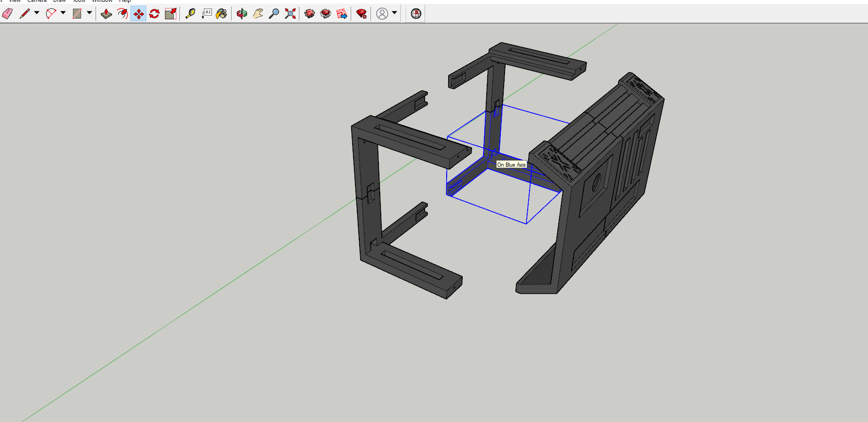
Task: Open the Camera menu
Action: (37, 1)
